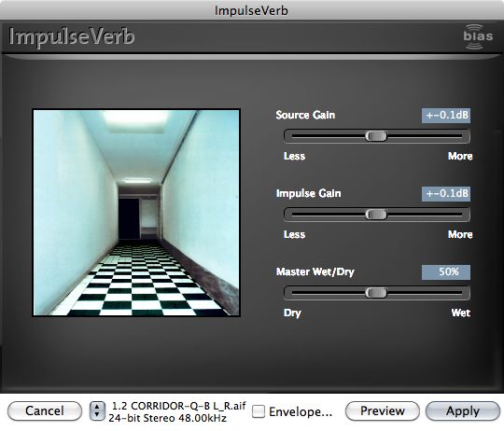Screen dimensions: 504x431
Task: Click the Cancel button
Action: point(45,411)
